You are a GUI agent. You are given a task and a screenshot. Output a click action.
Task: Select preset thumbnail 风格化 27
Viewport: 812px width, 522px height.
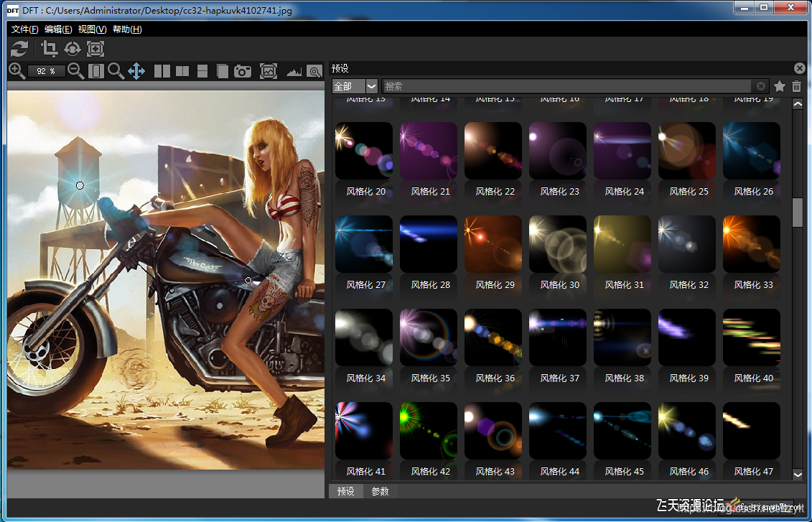(364, 244)
